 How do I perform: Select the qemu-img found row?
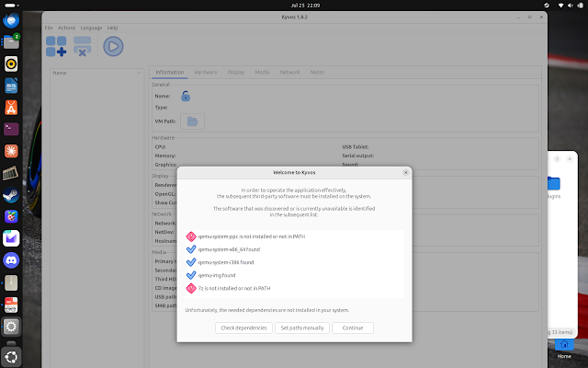coord(294,275)
